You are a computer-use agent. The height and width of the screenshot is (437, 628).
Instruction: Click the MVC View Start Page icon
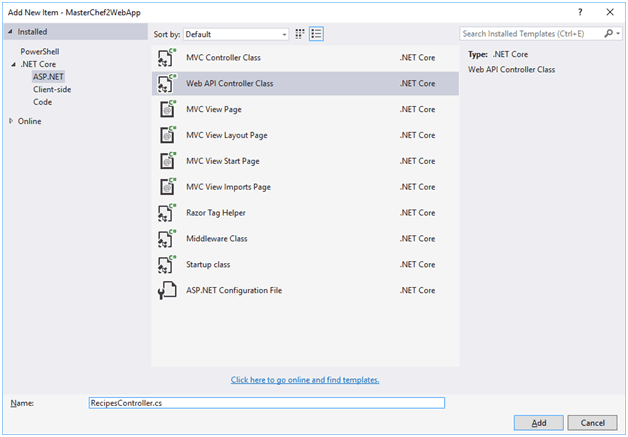click(167, 161)
